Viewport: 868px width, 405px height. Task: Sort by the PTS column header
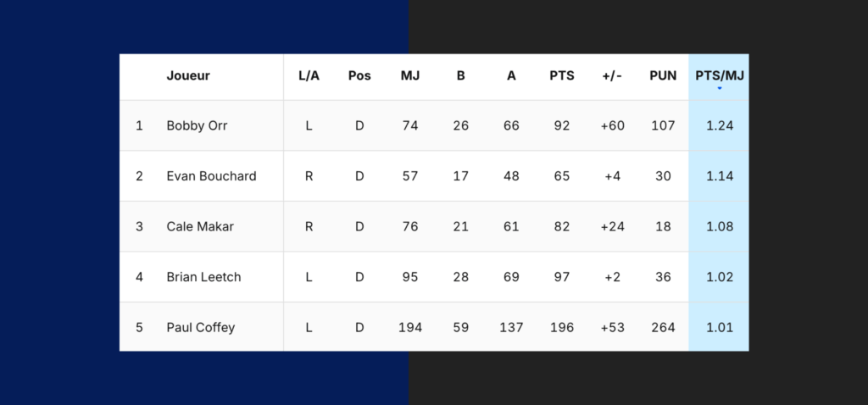(561, 75)
